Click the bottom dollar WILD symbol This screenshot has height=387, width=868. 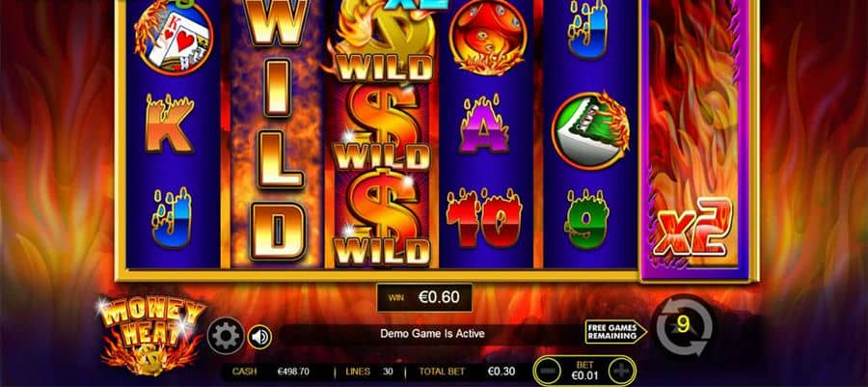coord(382,220)
